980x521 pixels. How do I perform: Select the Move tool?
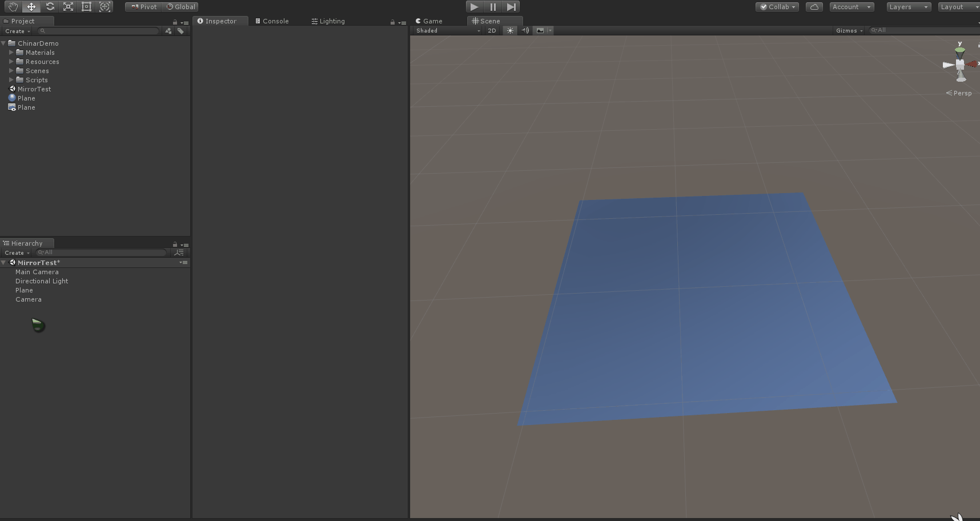click(31, 7)
